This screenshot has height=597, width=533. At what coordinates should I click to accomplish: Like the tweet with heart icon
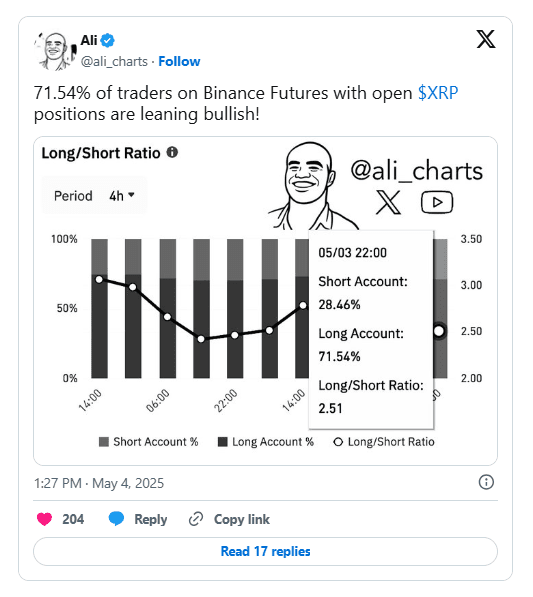pos(44,519)
